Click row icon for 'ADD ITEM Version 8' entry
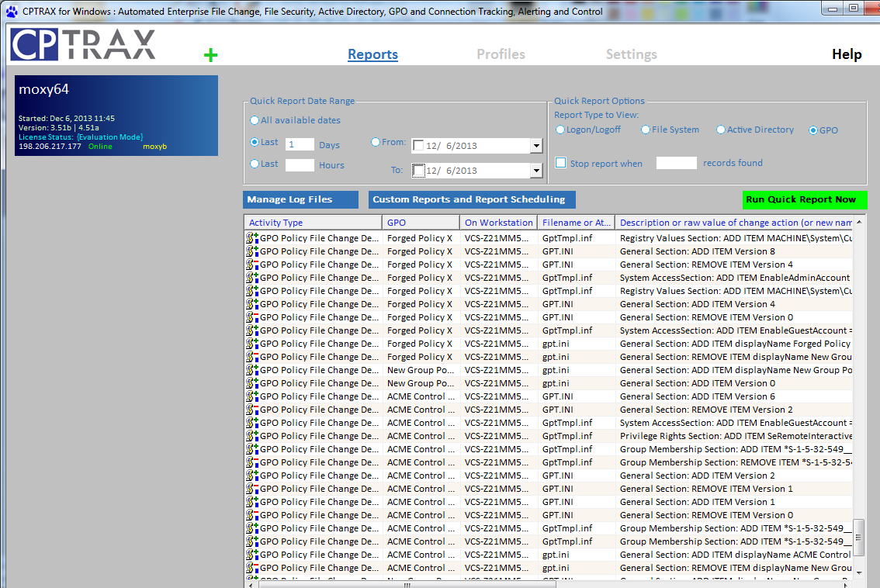Viewport: 880px width, 588px height. (252, 251)
